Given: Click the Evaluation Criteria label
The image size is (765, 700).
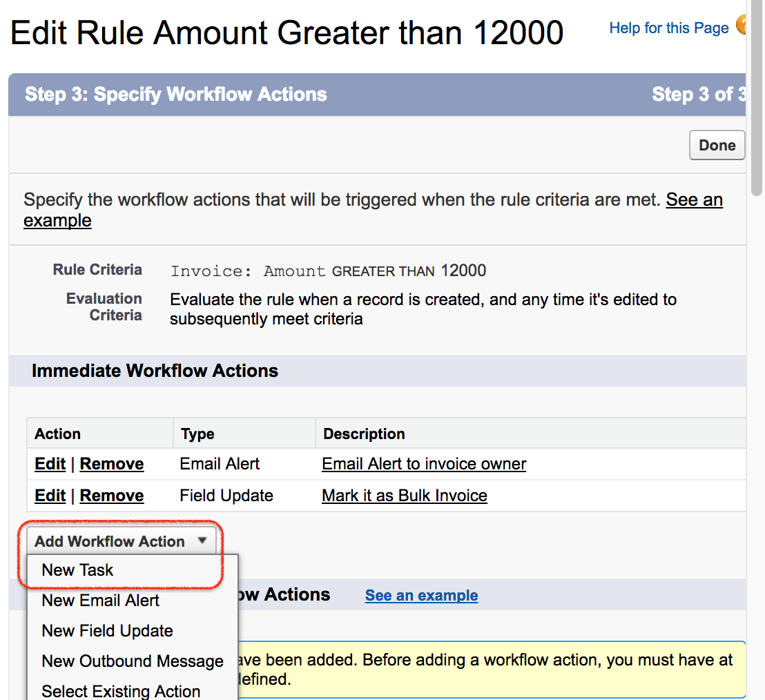Looking at the screenshot, I should (x=104, y=307).
